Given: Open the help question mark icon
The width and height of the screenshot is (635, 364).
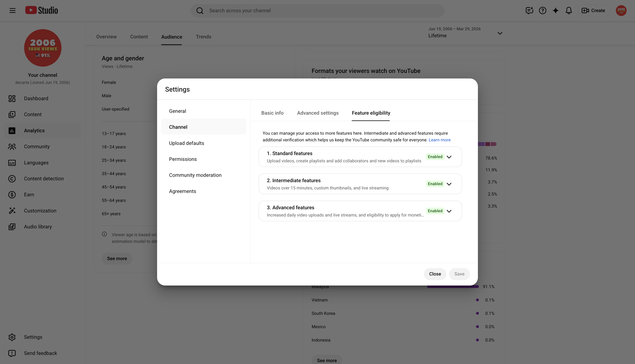Looking at the screenshot, I should [542, 11].
